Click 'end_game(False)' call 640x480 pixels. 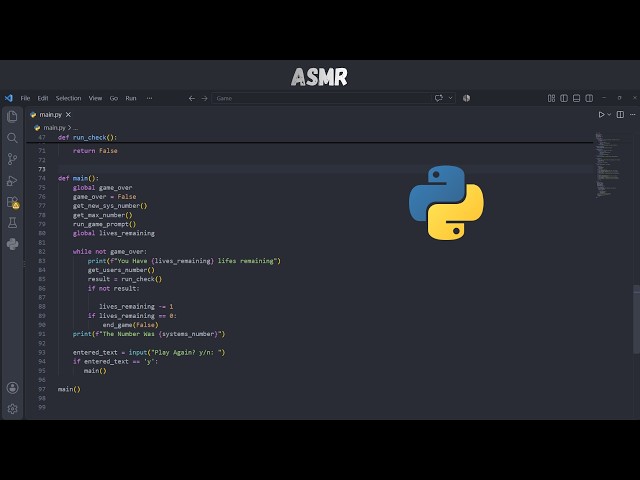(130, 325)
